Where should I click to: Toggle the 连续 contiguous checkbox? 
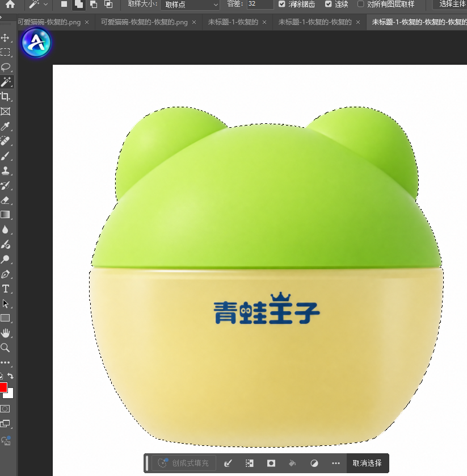[328, 4]
